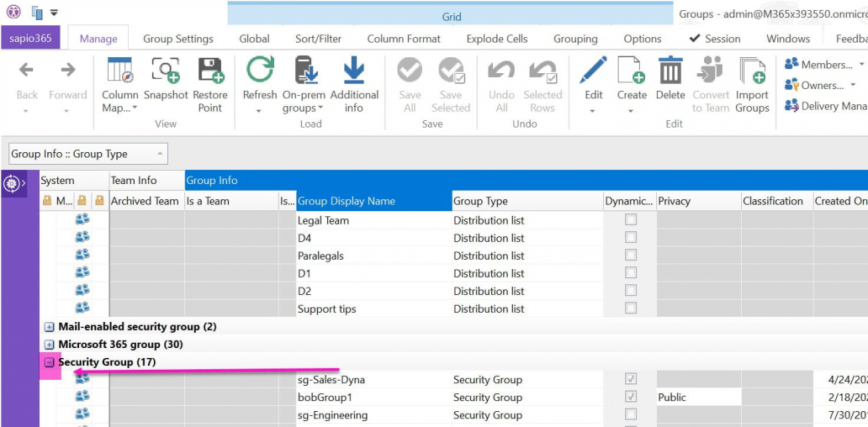Open the sapio365 tab
The width and height of the screenshot is (868, 427).
[30, 39]
